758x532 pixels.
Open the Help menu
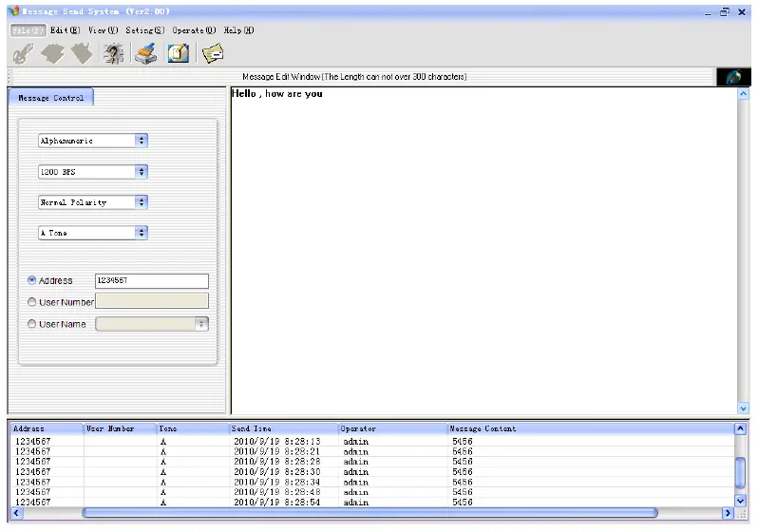coord(238,30)
